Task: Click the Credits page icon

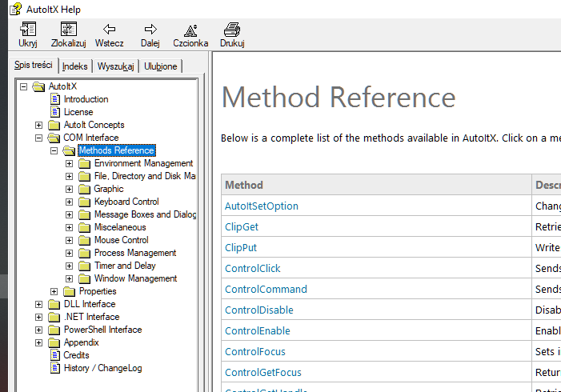Action: (x=54, y=355)
